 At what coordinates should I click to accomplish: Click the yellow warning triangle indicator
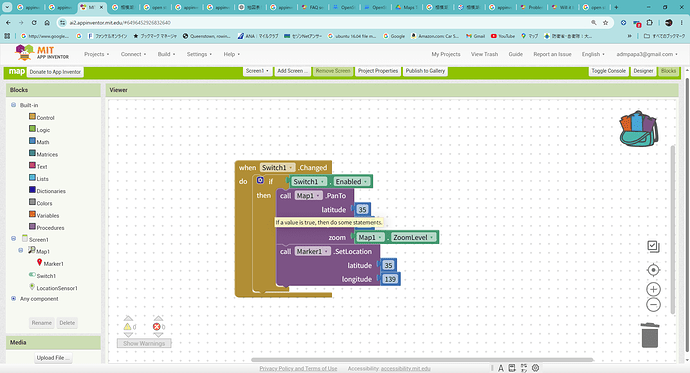pyautogui.click(x=128, y=326)
